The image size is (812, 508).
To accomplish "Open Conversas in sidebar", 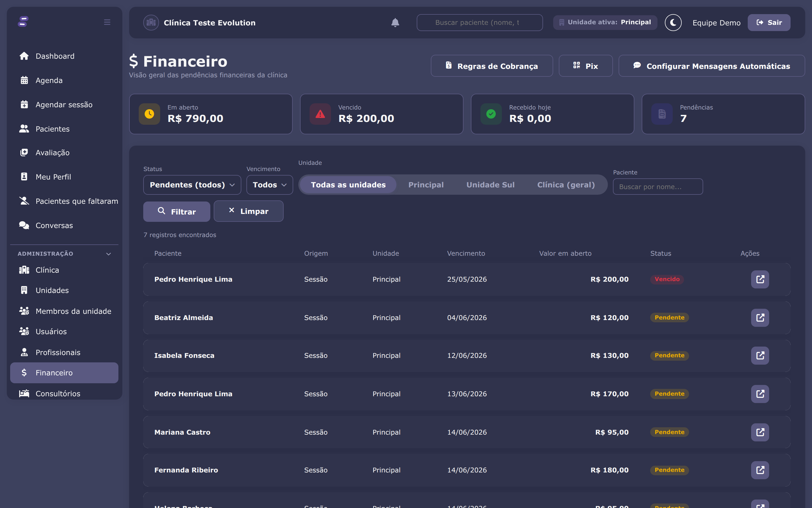I will 64,225.
